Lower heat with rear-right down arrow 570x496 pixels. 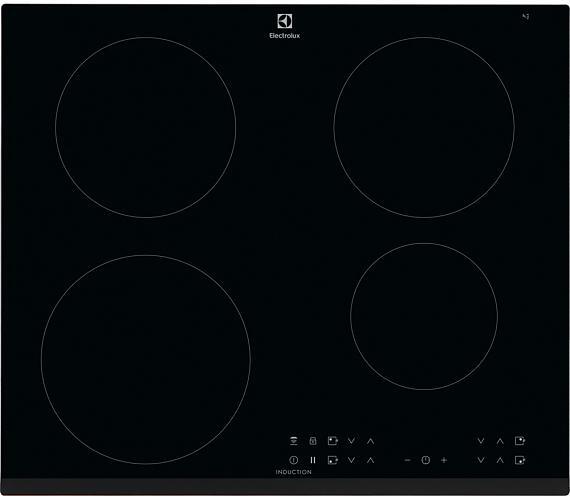pyautogui.click(x=481, y=441)
